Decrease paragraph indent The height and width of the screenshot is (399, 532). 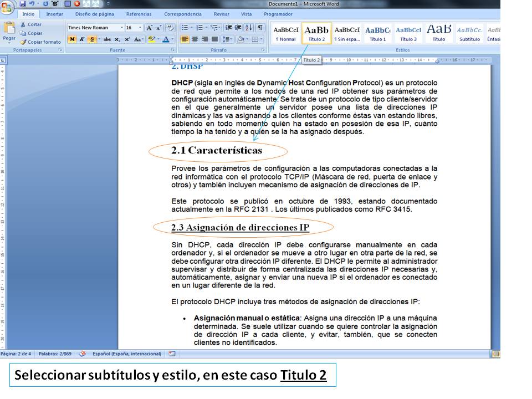click(229, 28)
